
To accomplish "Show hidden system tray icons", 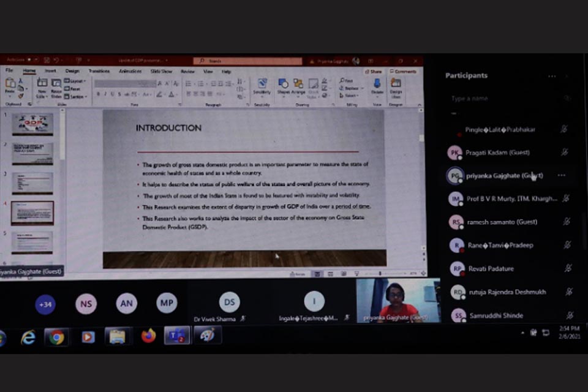I will (x=522, y=333).
